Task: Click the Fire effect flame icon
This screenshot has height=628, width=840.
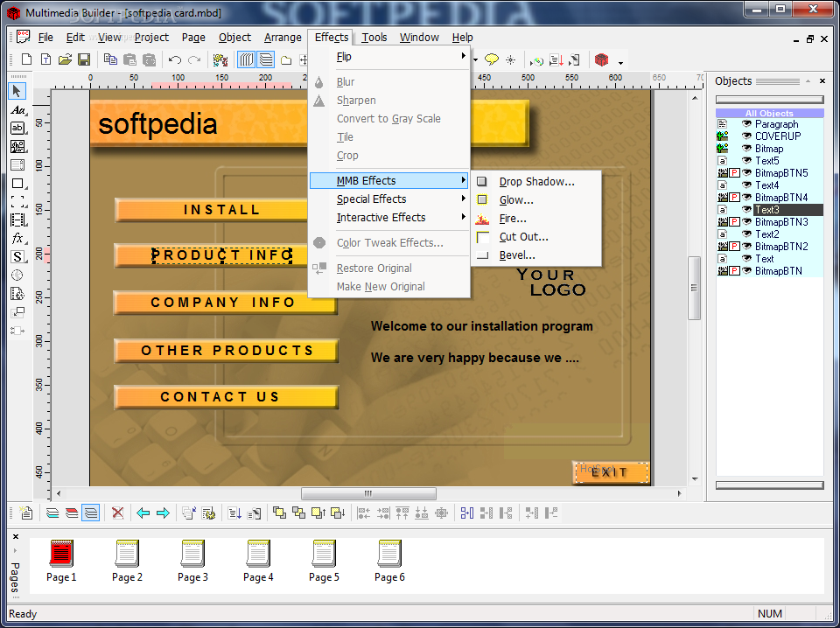Action: pos(482,219)
